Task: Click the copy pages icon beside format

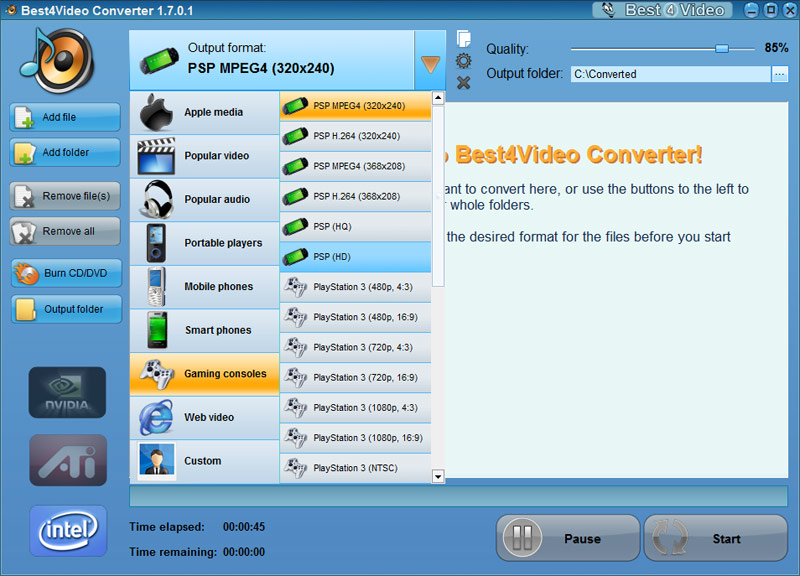Action: tap(464, 38)
